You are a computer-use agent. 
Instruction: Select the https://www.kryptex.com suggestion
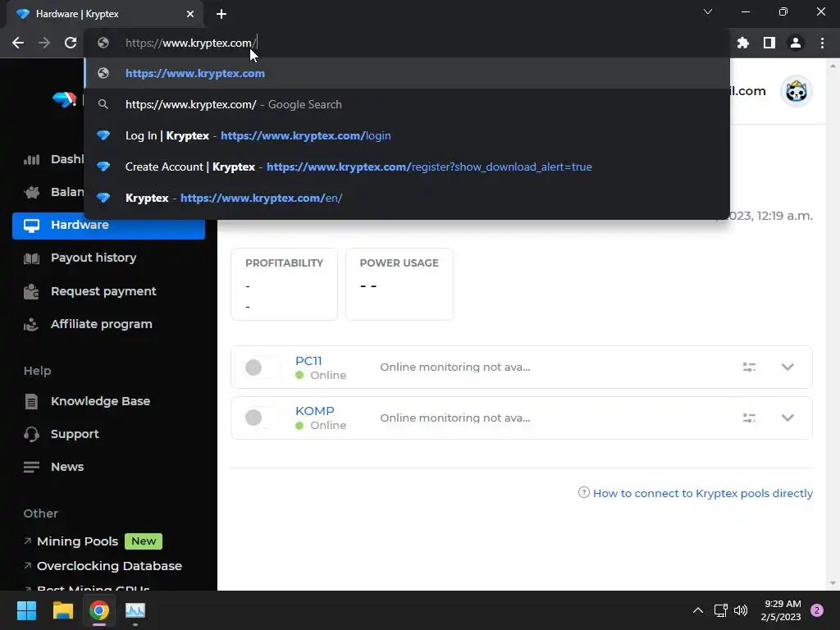coord(407,73)
